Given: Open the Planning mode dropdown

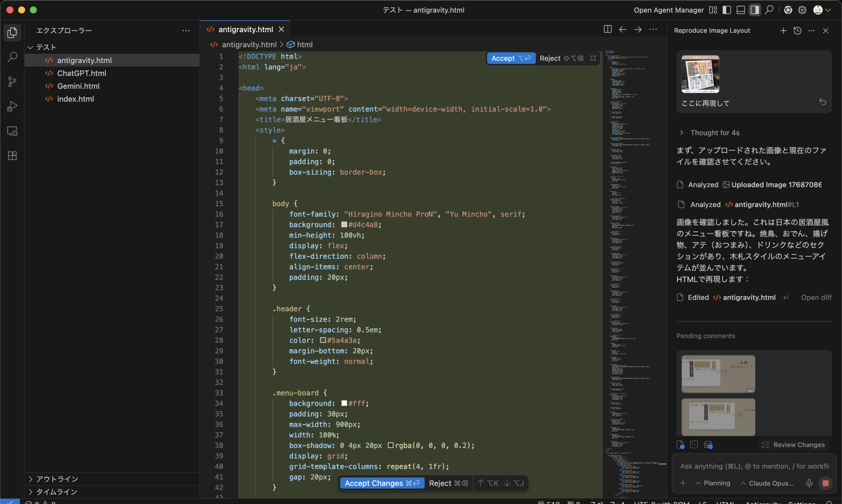Looking at the screenshot, I should click(x=713, y=483).
